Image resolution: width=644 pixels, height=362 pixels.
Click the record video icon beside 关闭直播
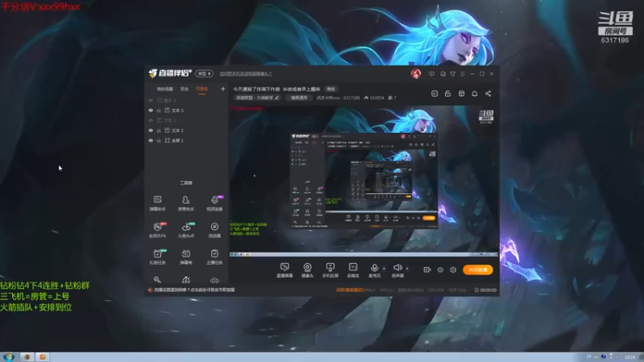[x=427, y=269]
